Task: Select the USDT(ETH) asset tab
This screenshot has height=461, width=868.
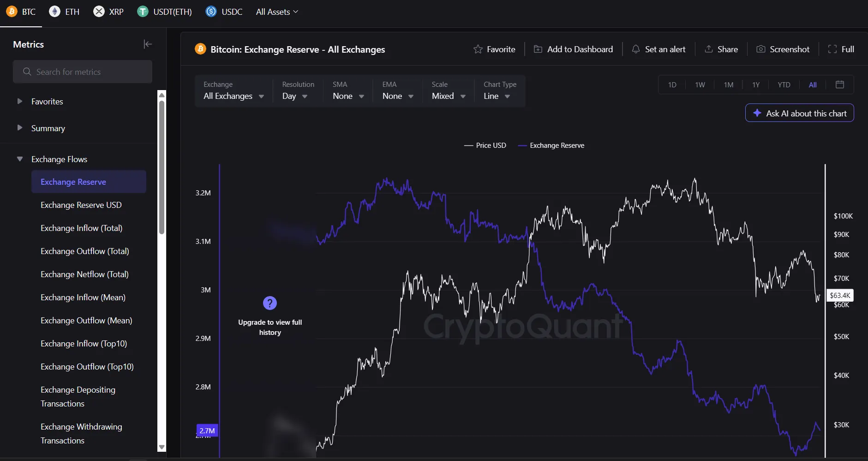Action: [x=164, y=12]
